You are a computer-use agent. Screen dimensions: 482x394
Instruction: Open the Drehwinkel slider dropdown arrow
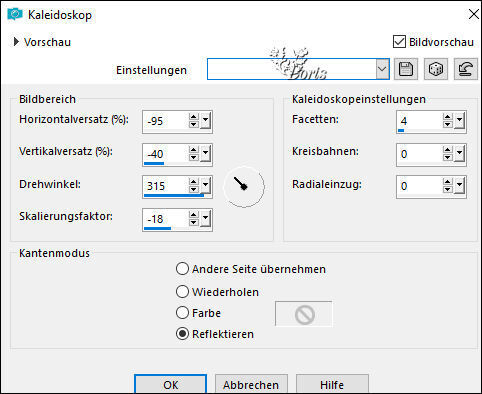pyautogui.click(x=206, y=185)
